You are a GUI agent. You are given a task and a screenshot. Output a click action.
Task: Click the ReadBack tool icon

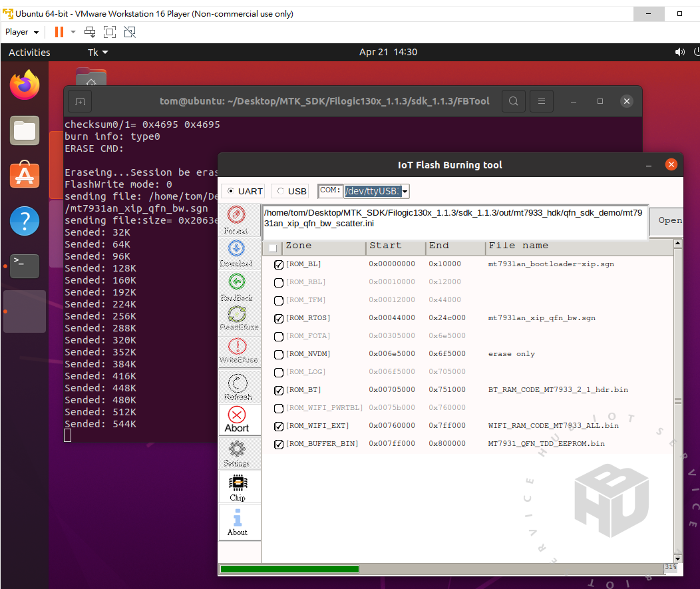click(x=236, y=287)
